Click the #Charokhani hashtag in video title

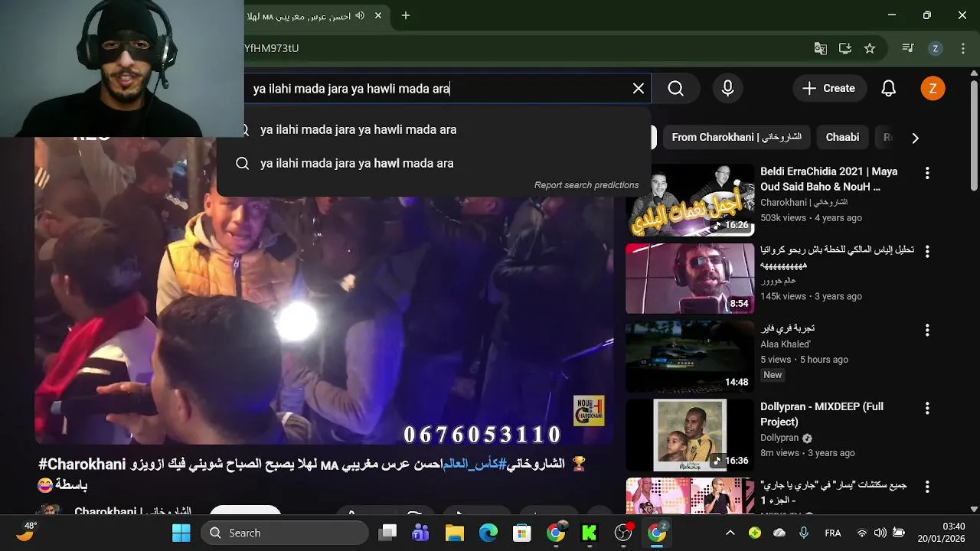[x=82, y=465]
